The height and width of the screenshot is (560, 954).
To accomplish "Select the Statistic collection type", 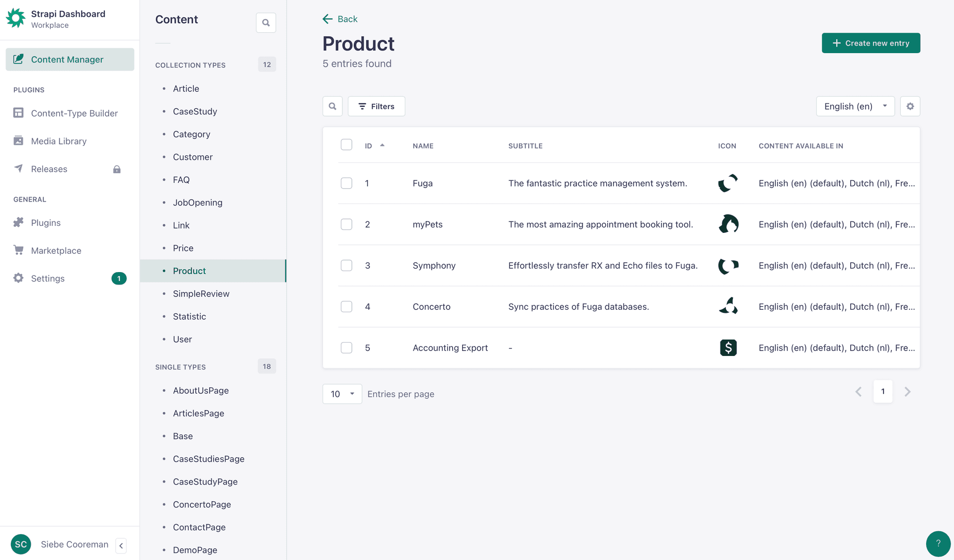I will click(x=189, y=317).
